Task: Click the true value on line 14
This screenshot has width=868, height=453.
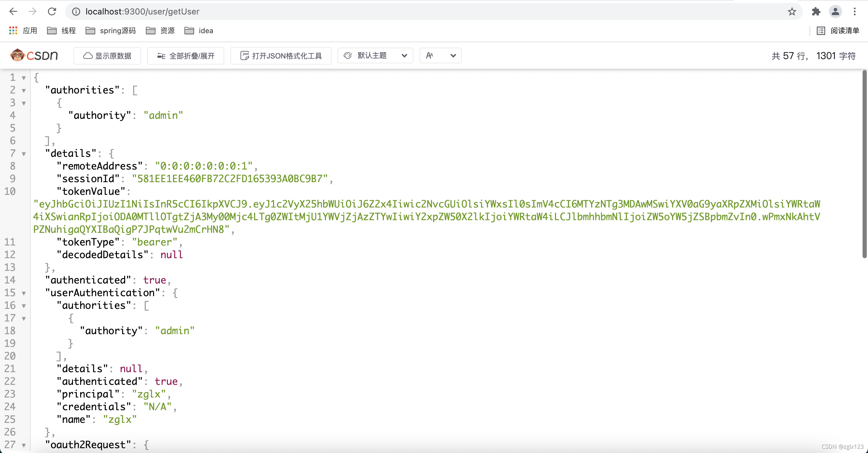Action: pyautogui.click(x=155, y=280)
